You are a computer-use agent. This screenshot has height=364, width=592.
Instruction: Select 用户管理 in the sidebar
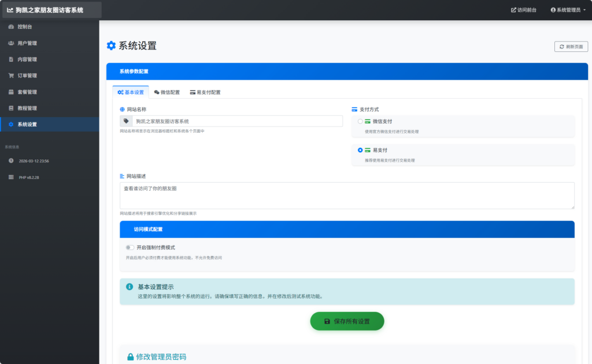(27, 43)
